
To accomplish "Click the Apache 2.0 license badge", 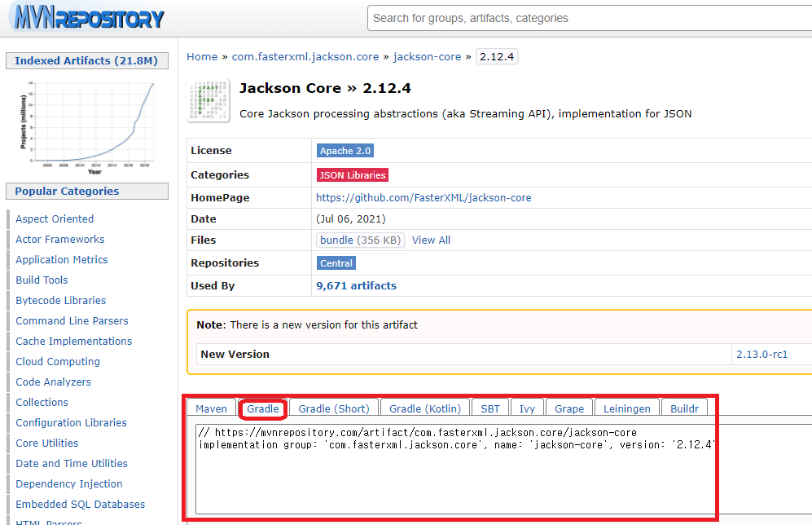I will [345, 151].
